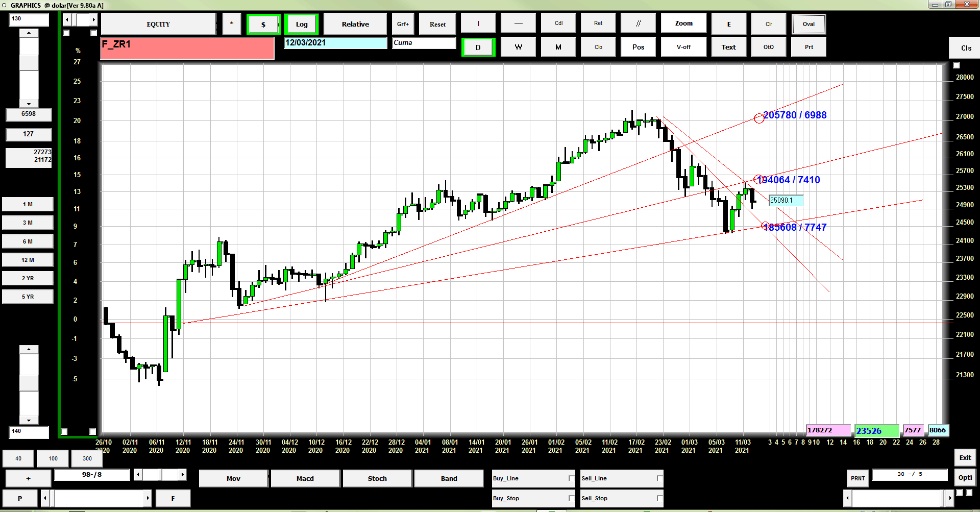Viewport: 980px width, 512px height.
Task: Show the Macd indicator
Action: point(305,478)
